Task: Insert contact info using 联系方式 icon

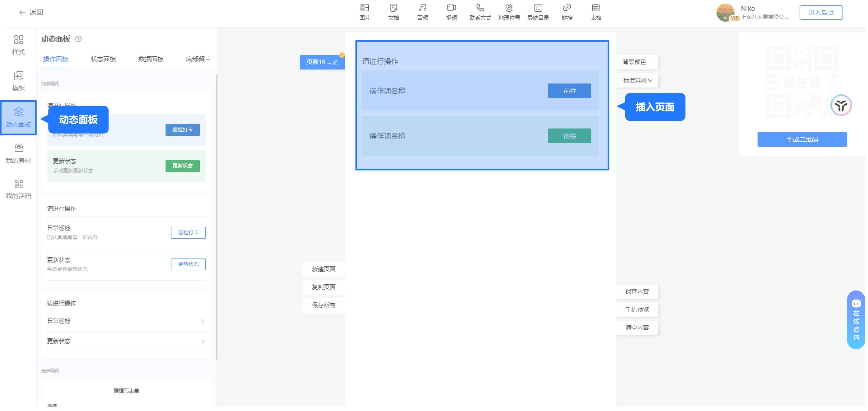Action: point(480,12)
